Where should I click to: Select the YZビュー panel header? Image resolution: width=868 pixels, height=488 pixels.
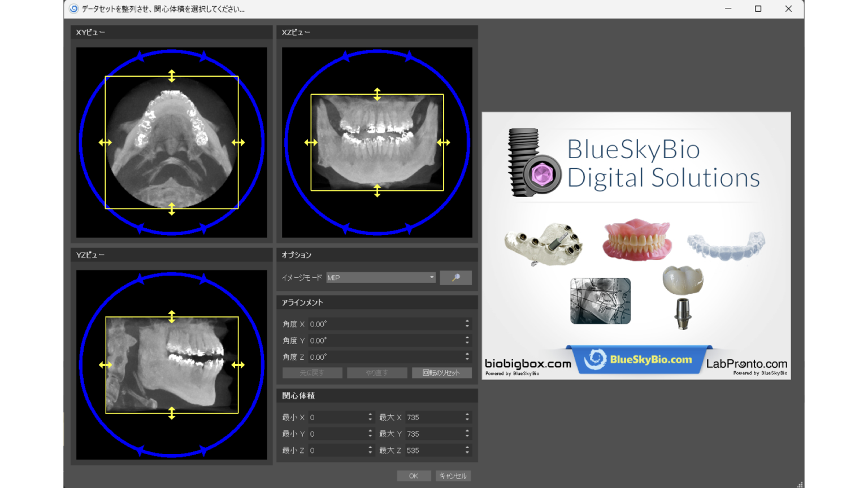tap(90, 255)
